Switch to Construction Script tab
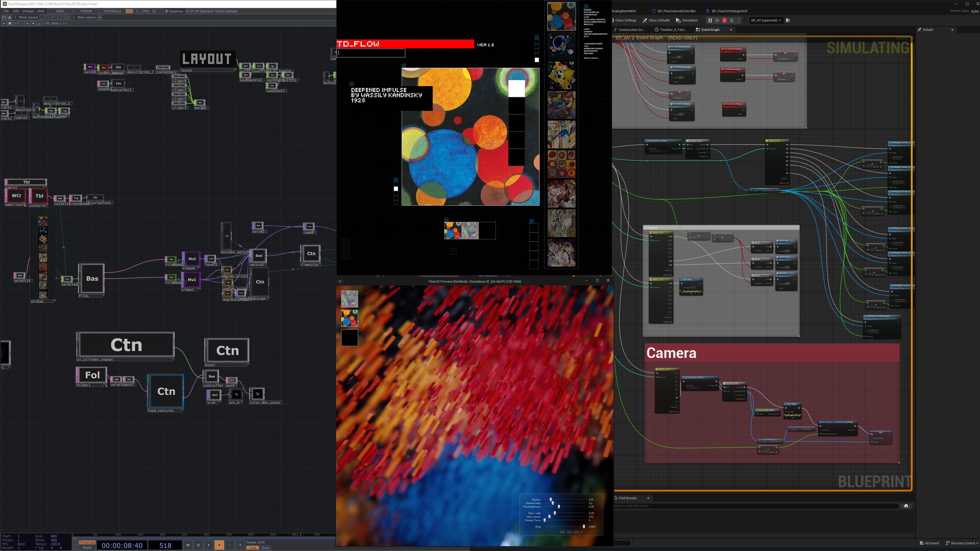980x551 pixels. (x=631, y=30)
